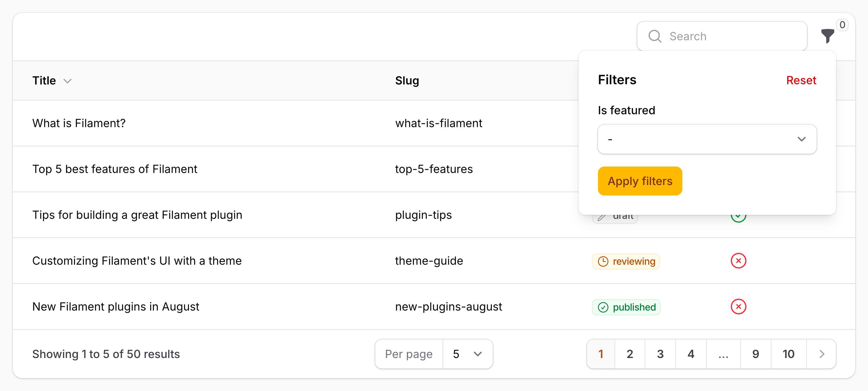Click the reviewing status badge
This screenshot has width=868, height=391.
pyautogui.click(x=626, y=261)
